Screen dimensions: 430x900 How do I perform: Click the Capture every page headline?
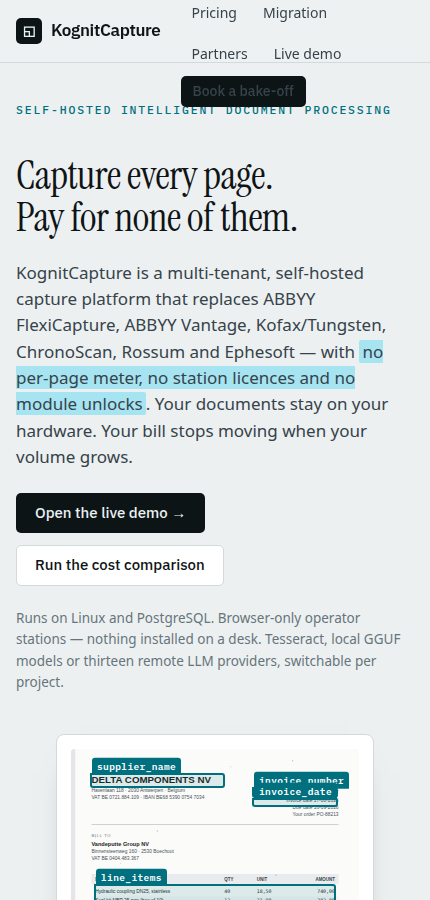tap(157, 196)
